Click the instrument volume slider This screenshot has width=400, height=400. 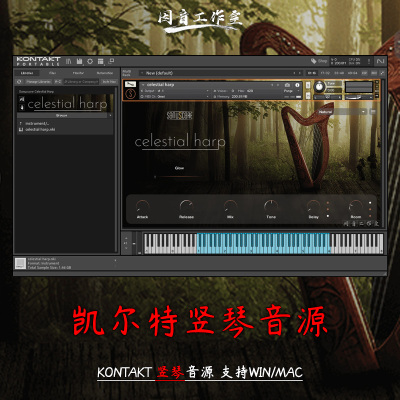coord(358,97)
